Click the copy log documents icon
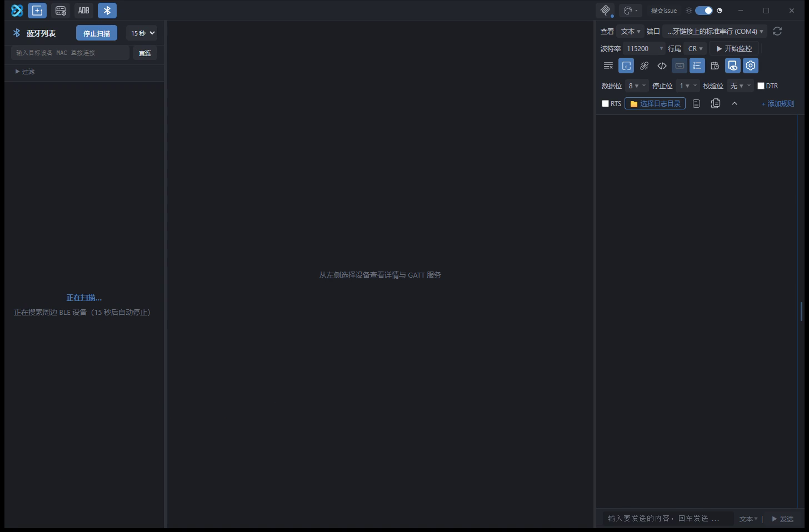The height and width of the screenshot is (532, 809). click(716, 104)
